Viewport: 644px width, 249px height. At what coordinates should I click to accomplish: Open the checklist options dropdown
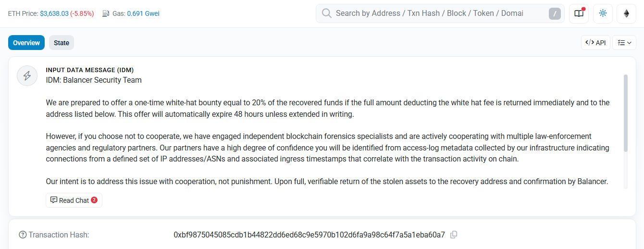(x=624, y=43)
